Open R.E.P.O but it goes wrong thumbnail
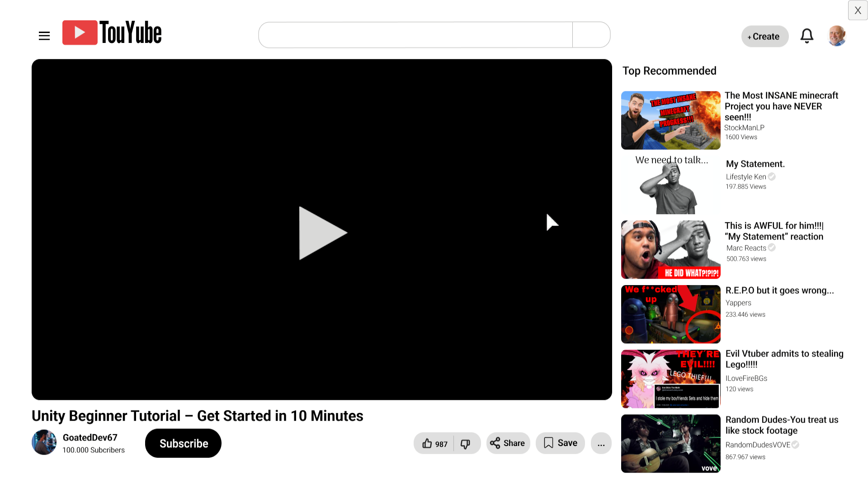The height and width of the screenshot is (488, 868). point(670,314)
